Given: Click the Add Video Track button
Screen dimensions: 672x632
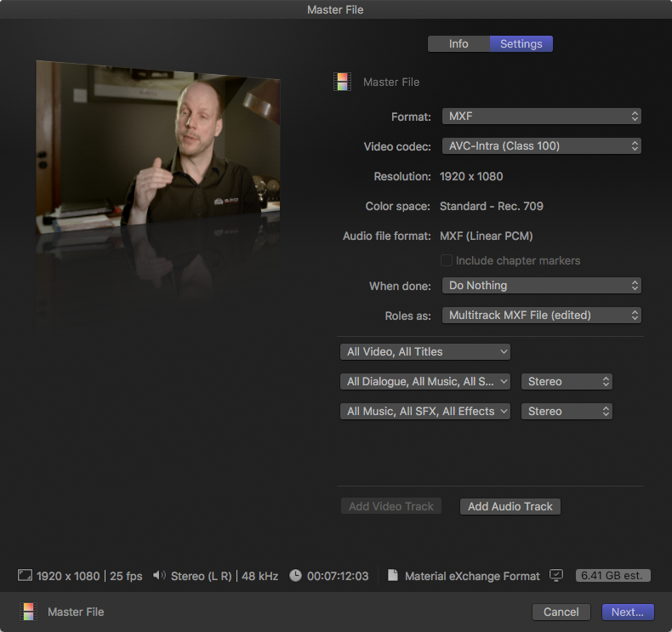Looking at the screenshot, I should [x=390, y=506].
